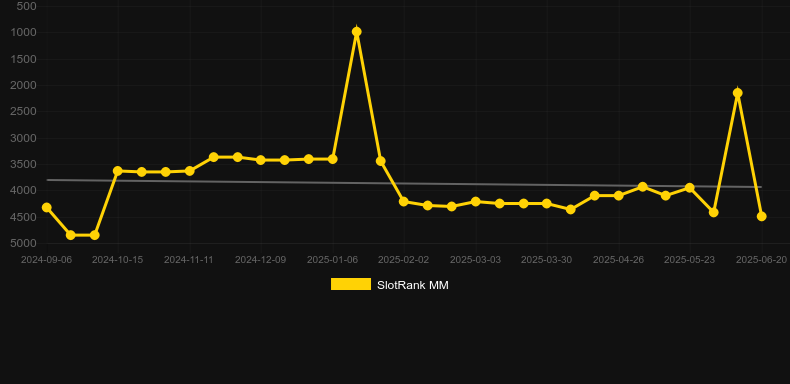The height and width of the screenshot is (384, 790).
Task: Click the y-axis label 2000
Action: 24,85
